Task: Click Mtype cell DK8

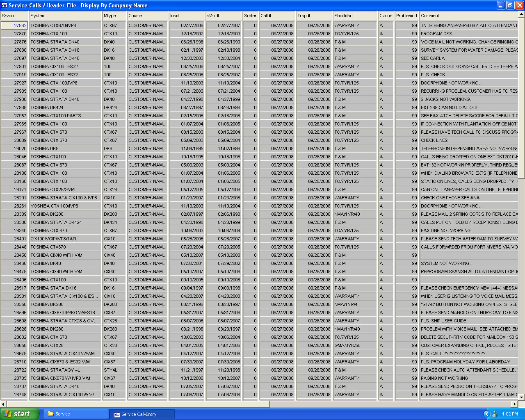Action: pyautogui.click(x=115, y=148)
